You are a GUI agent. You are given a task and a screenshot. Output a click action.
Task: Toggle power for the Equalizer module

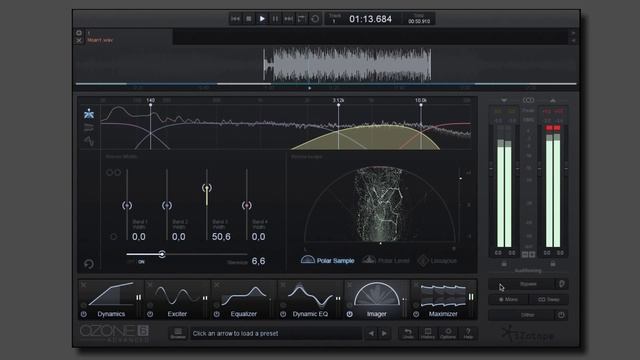coord(217,314)
